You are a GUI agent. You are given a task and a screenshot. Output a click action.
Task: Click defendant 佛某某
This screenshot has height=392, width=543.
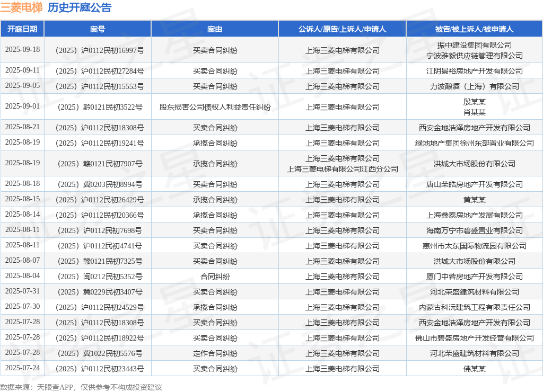click(475, 369)
